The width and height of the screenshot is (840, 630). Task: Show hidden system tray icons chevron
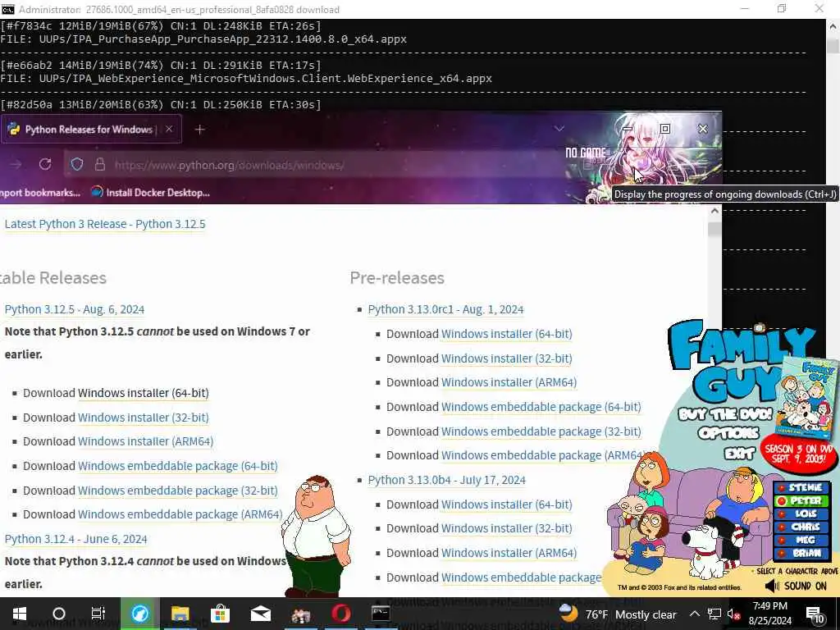[x=694, y=614]
